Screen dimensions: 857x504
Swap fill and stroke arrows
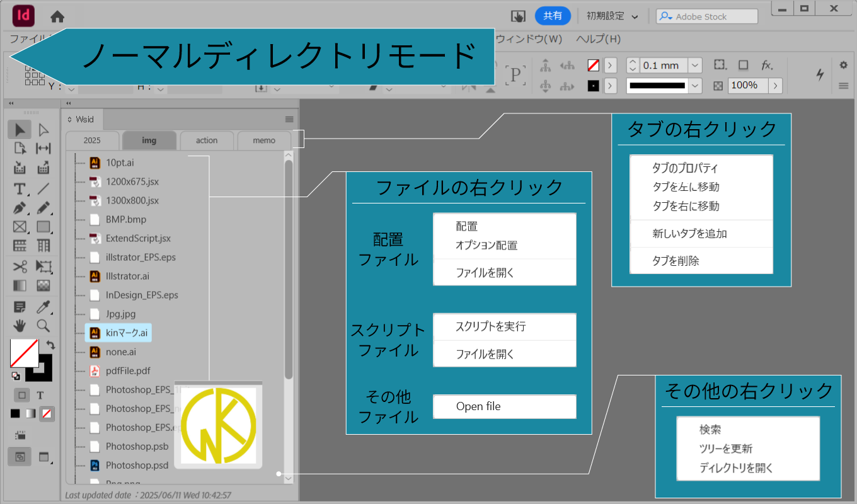pos(50,345)
